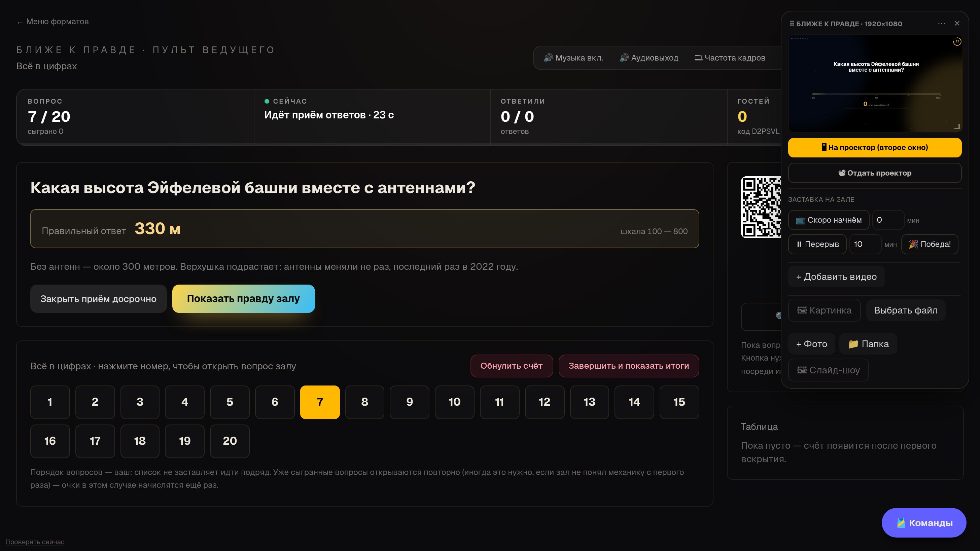Open question number 11
Image resolution: width=980 pixels, height=551 pixels.
[x=499, y=402]
